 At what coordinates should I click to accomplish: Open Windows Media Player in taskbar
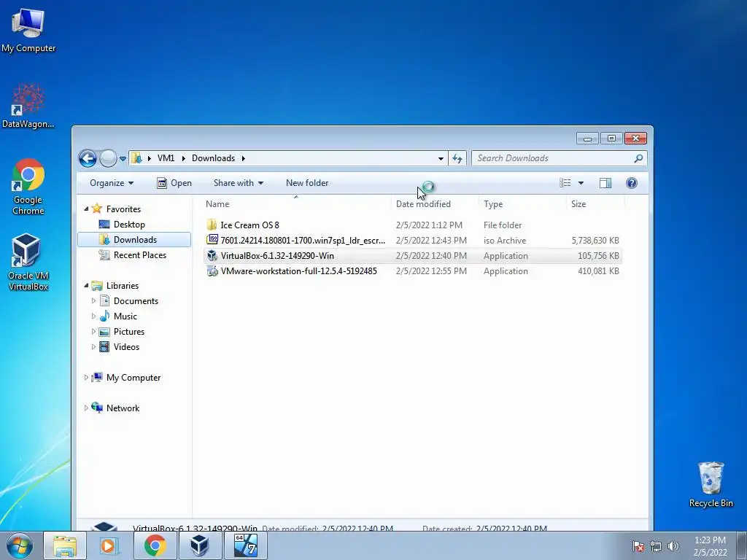tap(109, 545)
